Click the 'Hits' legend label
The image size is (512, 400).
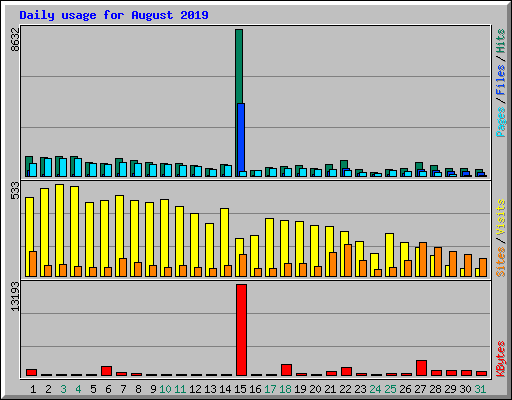pyautogui.click(x=500, y=41)
